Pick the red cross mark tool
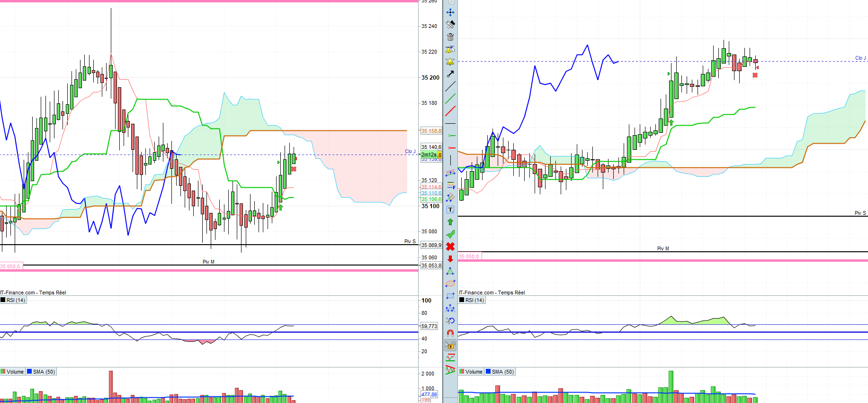The width and height of the screenshot is (868, 403). click(450, 247)
